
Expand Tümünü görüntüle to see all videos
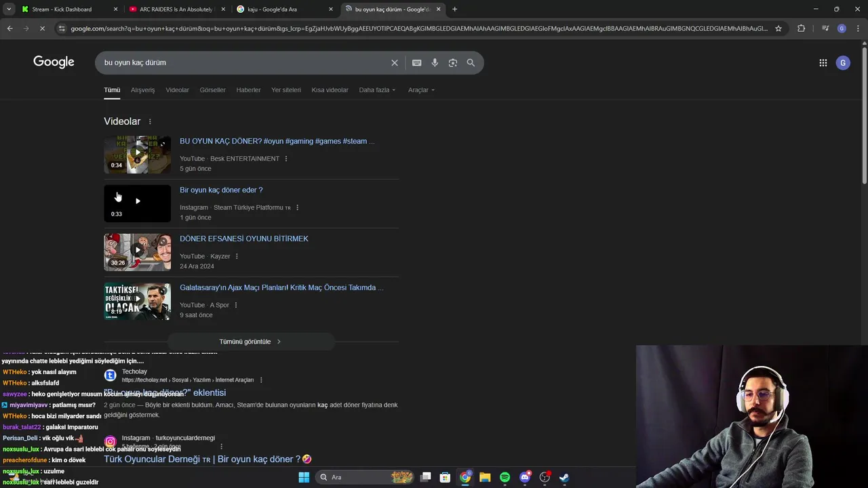(250, 342)
